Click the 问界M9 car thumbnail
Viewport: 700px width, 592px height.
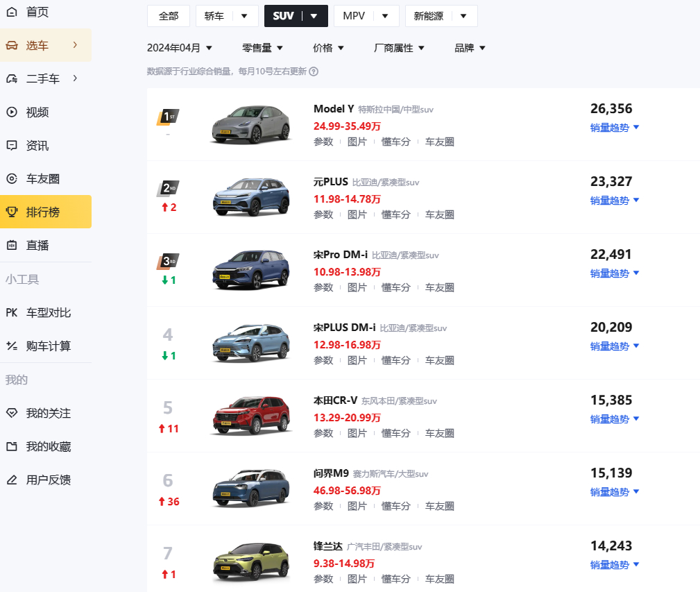tap(251, 488)
